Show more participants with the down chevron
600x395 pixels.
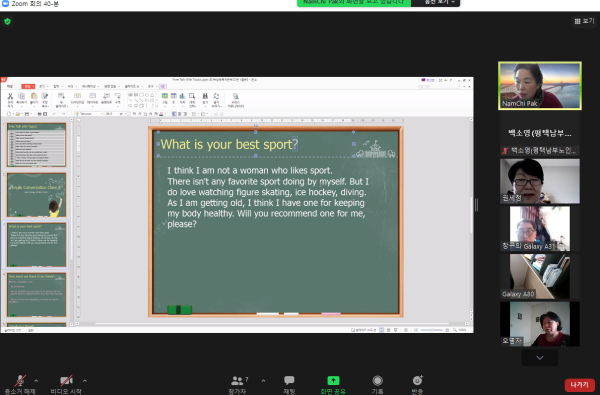540,358
